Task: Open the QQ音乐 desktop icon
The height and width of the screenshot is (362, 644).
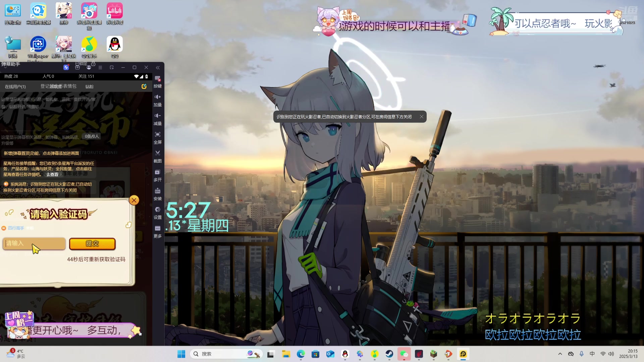Action: coord(89,47)
